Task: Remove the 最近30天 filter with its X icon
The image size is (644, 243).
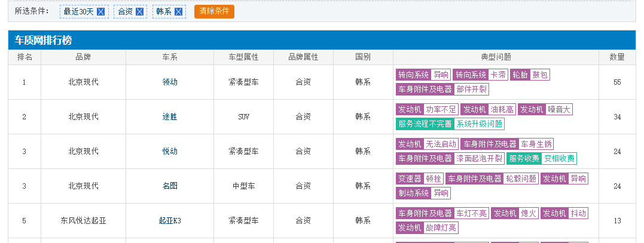Action: point(100,12)
